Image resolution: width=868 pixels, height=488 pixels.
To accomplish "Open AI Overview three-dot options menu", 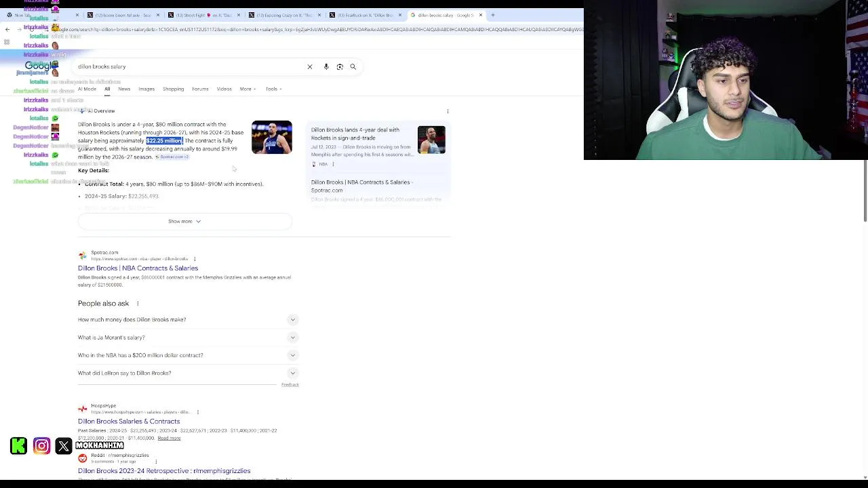I will [448, 111].
